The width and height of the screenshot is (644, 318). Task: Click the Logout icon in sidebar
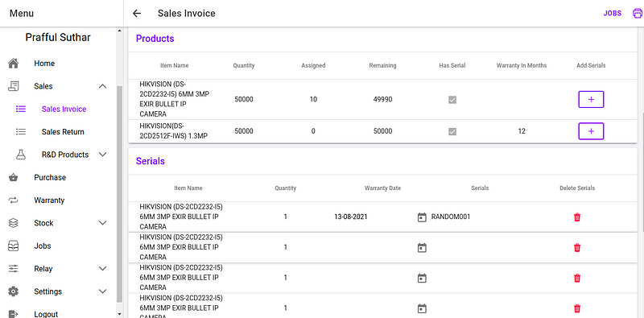coord(14,314)
